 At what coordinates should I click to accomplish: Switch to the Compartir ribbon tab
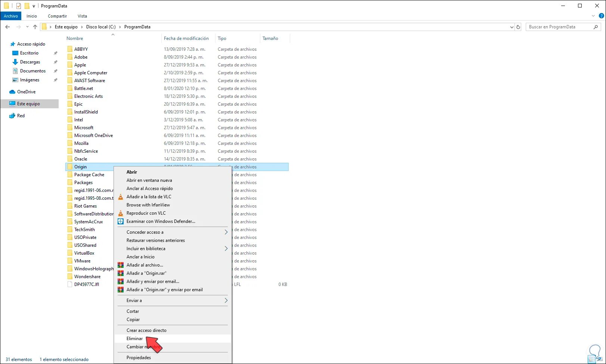(x=58, y=16)
